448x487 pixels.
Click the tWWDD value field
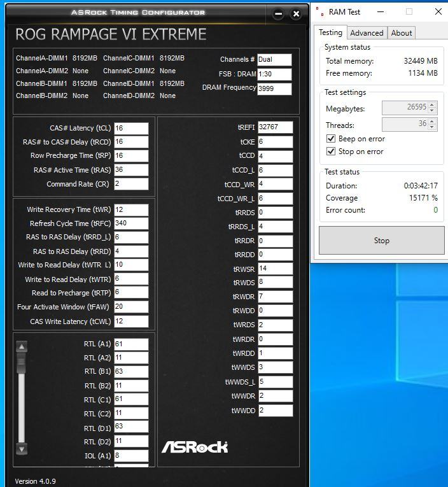click(x=276, y=411)
